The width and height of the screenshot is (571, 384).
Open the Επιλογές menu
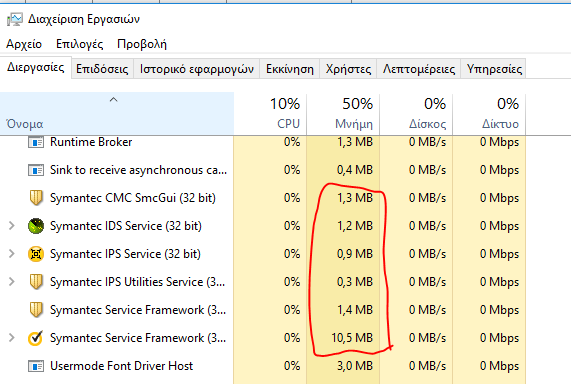[79, 44]
